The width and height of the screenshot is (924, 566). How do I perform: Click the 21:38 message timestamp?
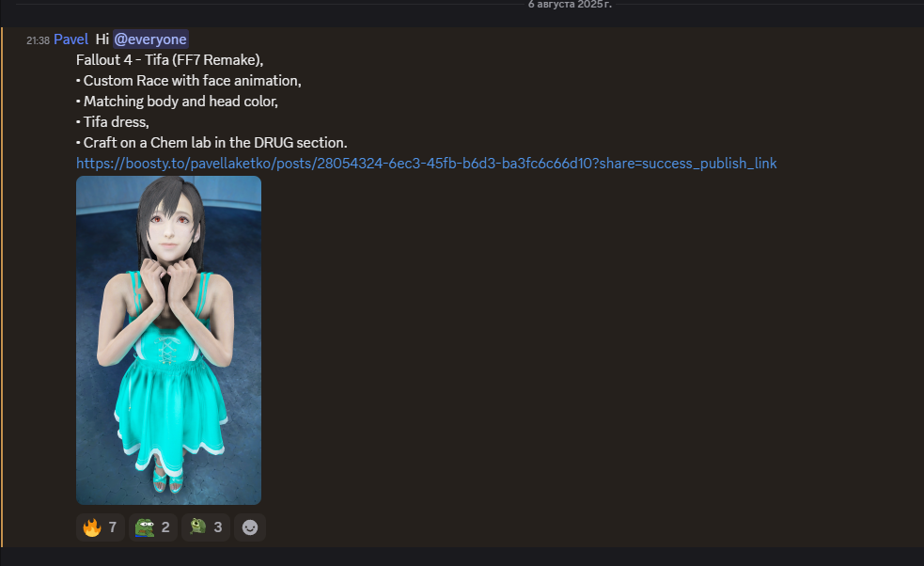click(x=38, y=40)
